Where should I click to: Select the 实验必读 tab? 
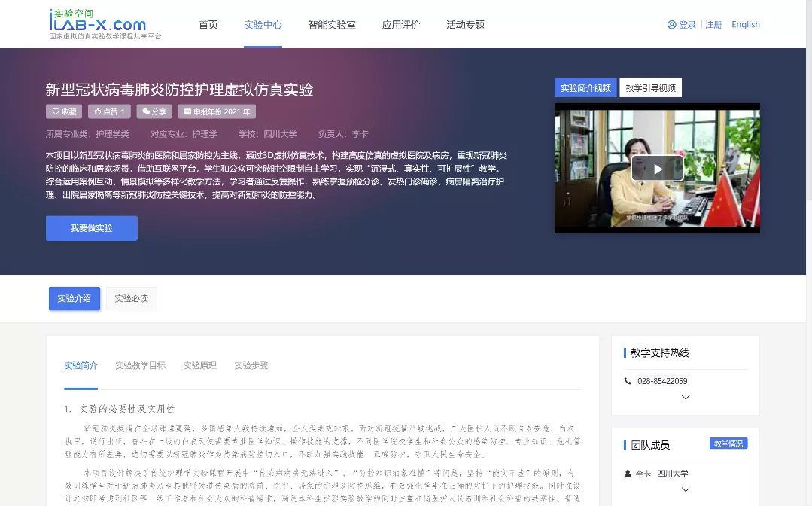tap(132, 299)
